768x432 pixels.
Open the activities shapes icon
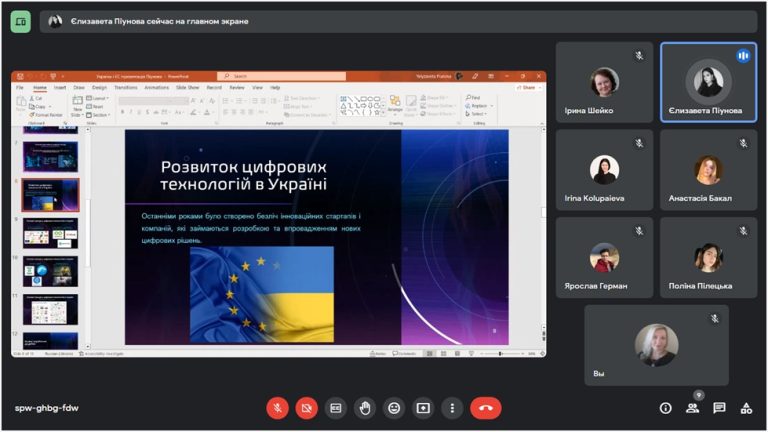(746, 408)
